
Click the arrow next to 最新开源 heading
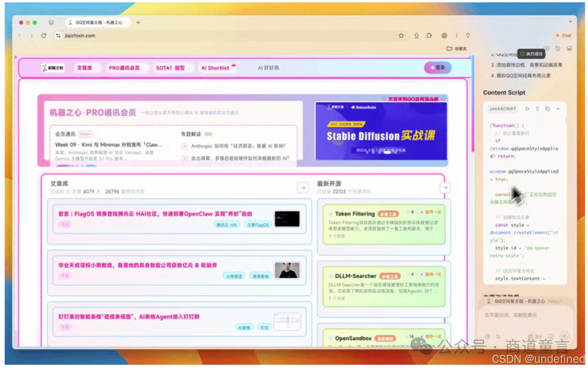point(445,187)
